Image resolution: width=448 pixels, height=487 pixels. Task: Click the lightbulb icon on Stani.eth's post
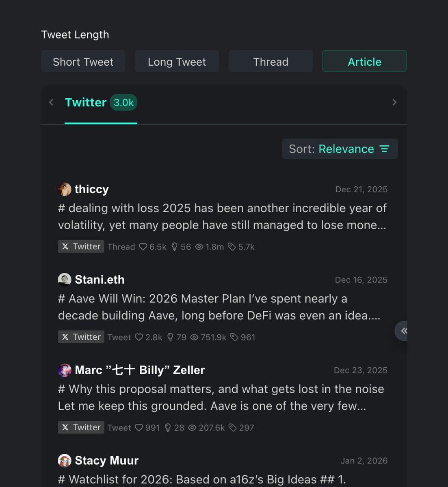170,337
